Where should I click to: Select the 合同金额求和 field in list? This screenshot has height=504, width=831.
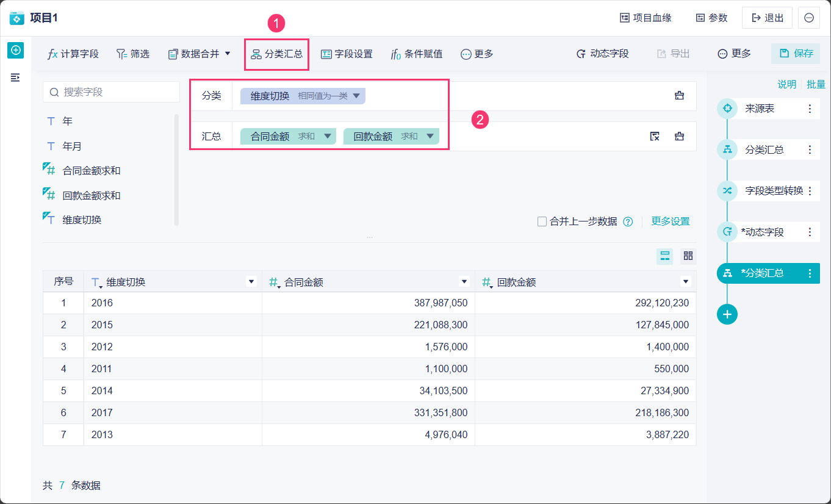(x=92, y=171)
